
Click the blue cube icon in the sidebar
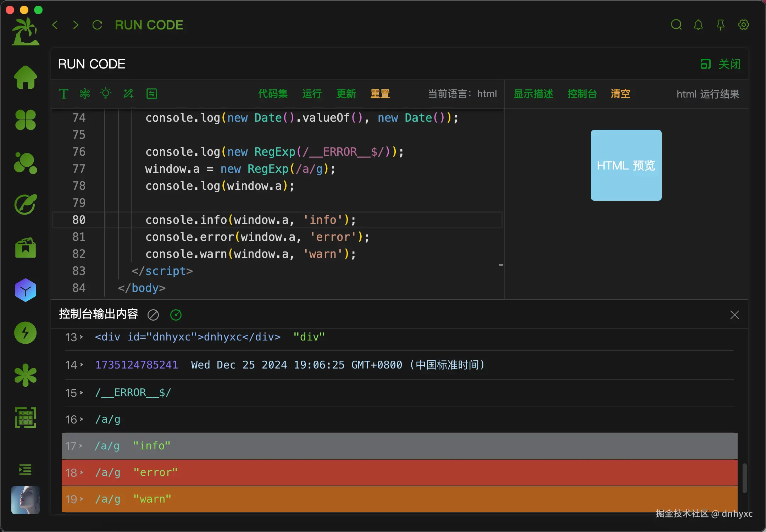click(x=25, y=290)
